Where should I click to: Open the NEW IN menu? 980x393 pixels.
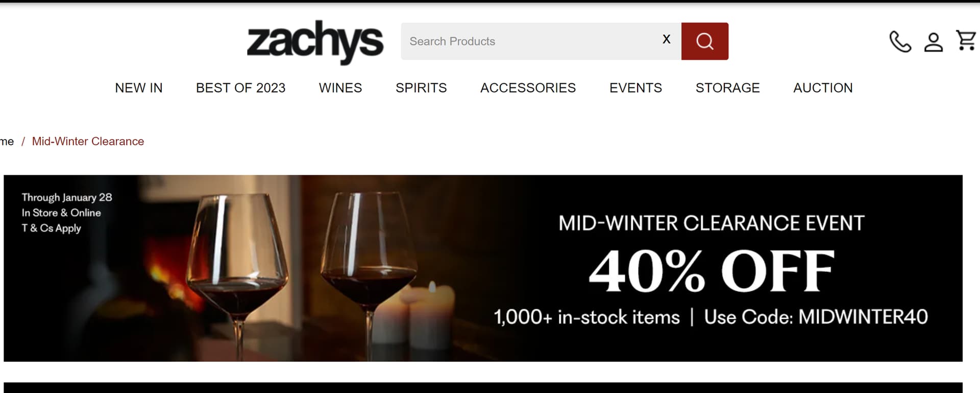coord(139,88)
